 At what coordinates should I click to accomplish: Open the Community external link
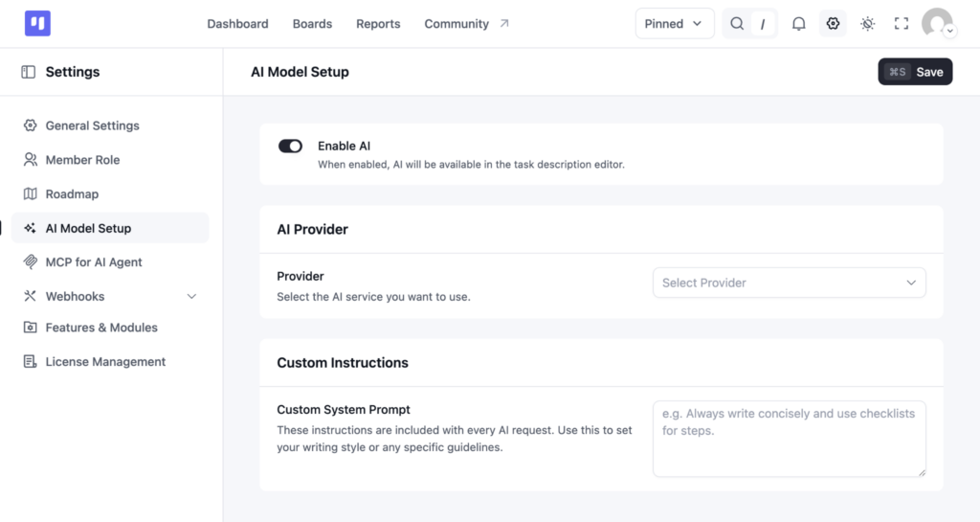click(467, 24)
